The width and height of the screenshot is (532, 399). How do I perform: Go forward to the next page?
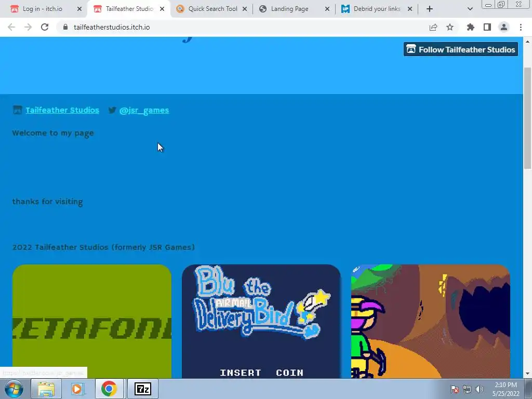(28, 27)
